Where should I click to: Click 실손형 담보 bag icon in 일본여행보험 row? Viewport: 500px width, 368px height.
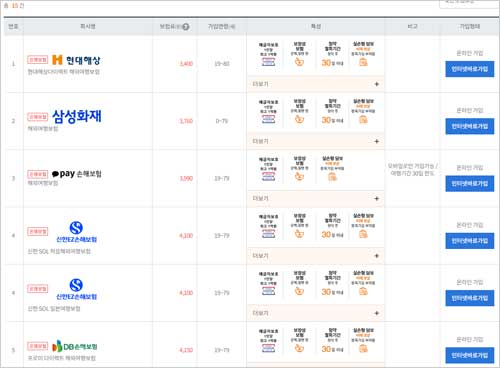(x=363, y=291)
